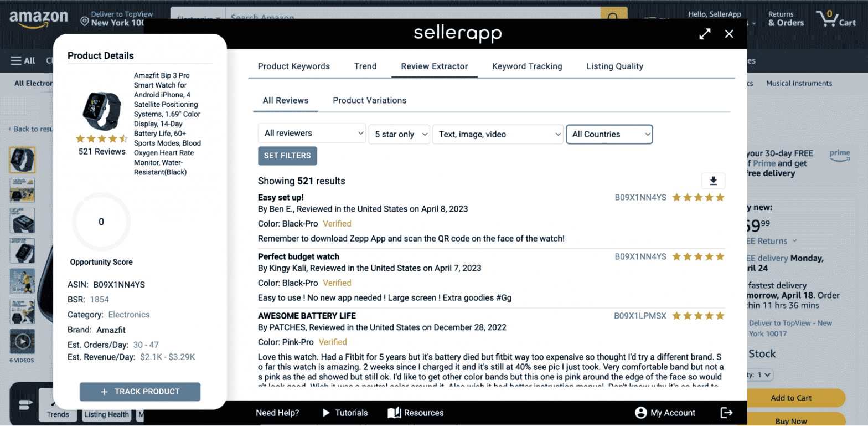Open My Account from footer
The width and height of the screenshot is (868, 426).
pyautogui.click(x=665, y=413)
